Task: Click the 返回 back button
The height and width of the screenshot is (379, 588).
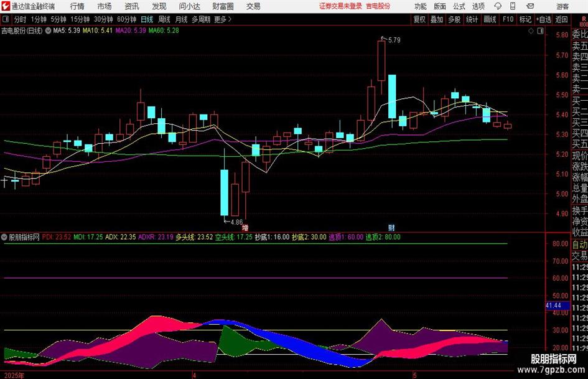Action: (x=561, y=19)
